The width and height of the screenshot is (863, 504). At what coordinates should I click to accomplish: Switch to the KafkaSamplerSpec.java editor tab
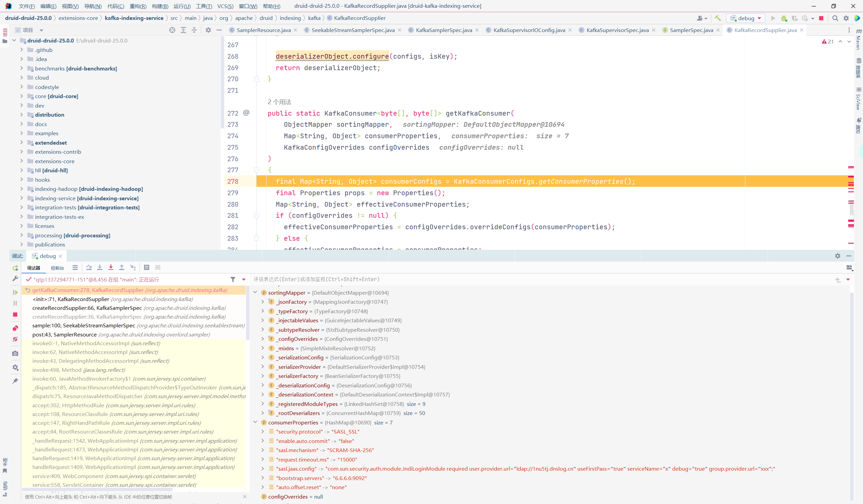444,30
